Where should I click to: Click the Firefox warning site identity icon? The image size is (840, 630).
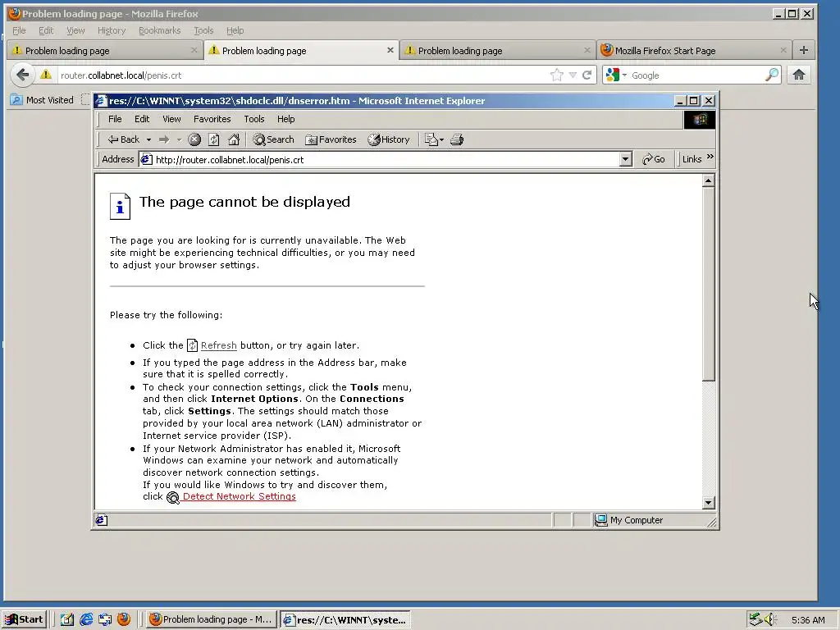(x=46, y=75)
